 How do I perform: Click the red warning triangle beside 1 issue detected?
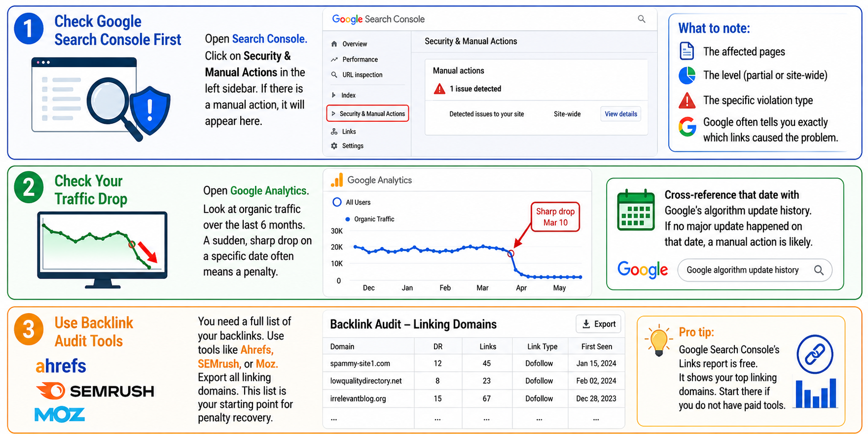click(439, 89)
